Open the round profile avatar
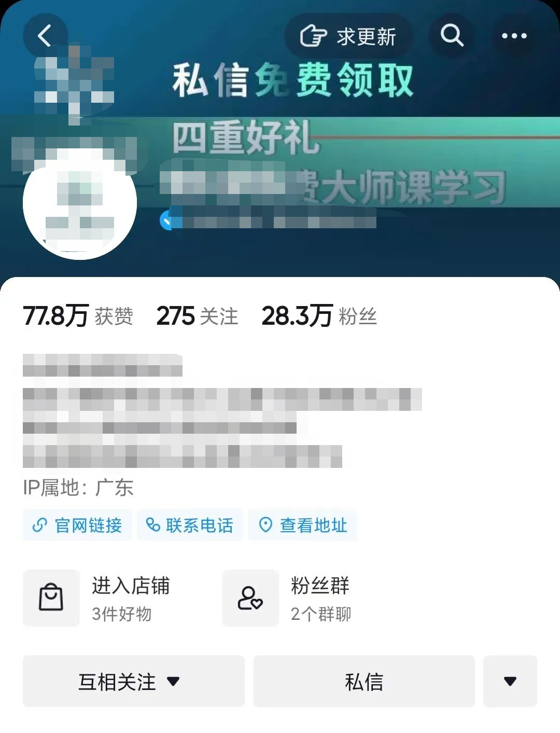This screenshot has width=560, height=733. coord(80,203)
